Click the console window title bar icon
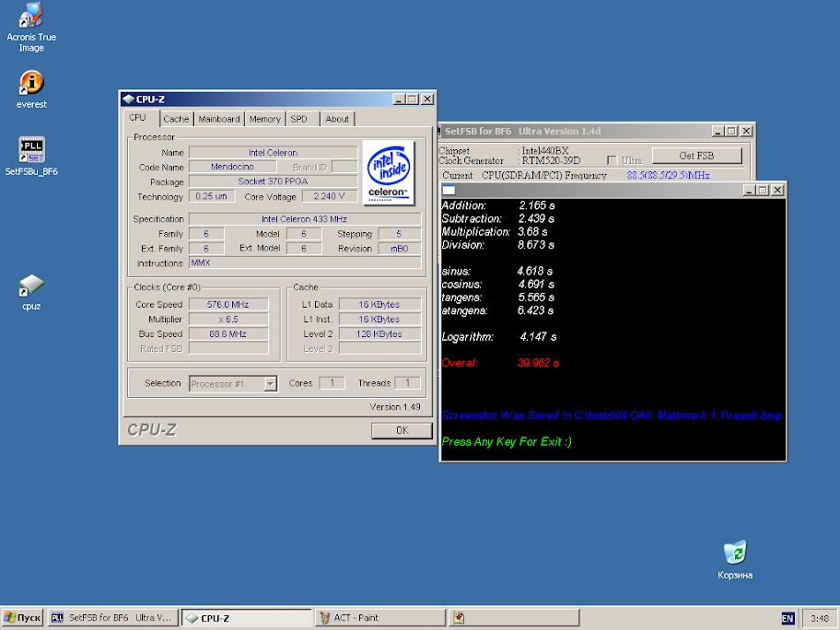The width and height of the screenshot is (840, 630). [x=449, y=190]
